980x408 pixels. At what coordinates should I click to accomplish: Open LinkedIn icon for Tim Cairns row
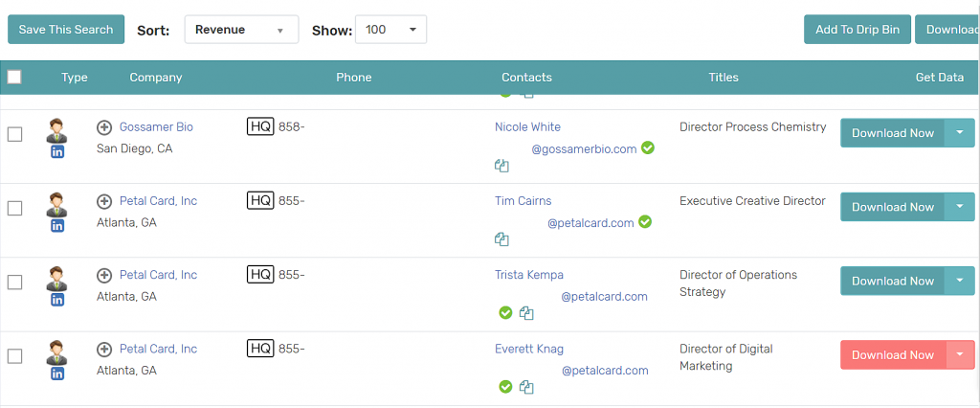click(x=57, y=225)
